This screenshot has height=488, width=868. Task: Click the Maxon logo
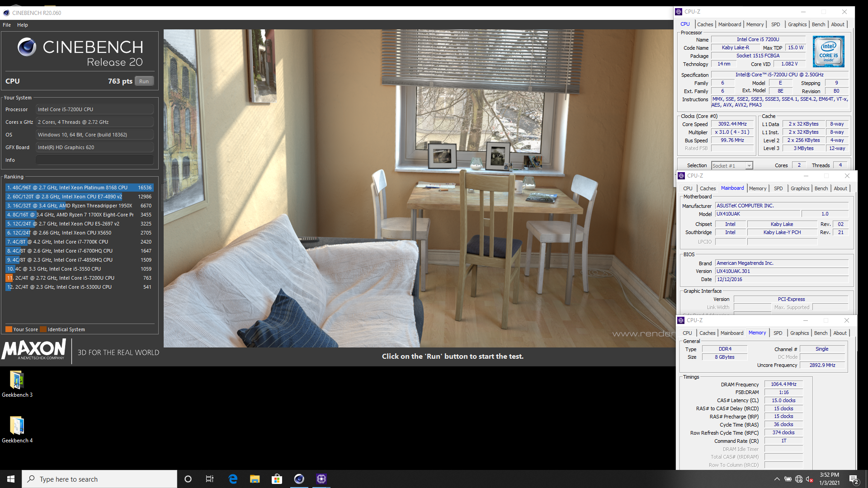(34, 350)
